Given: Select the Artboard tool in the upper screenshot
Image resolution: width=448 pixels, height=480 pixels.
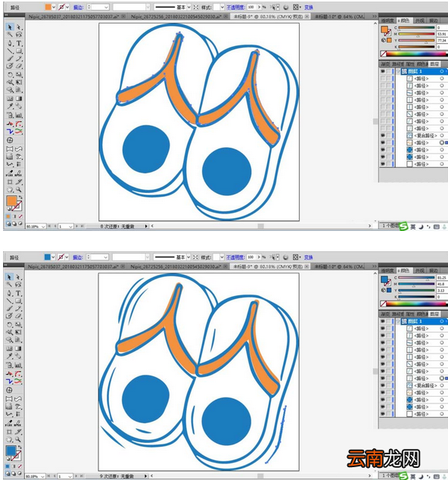Looking at the screenshot, I should click(10, 182).
